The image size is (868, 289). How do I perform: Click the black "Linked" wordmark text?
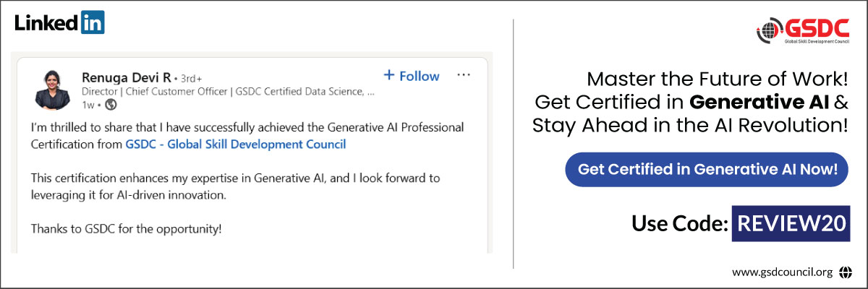point(47,22)
